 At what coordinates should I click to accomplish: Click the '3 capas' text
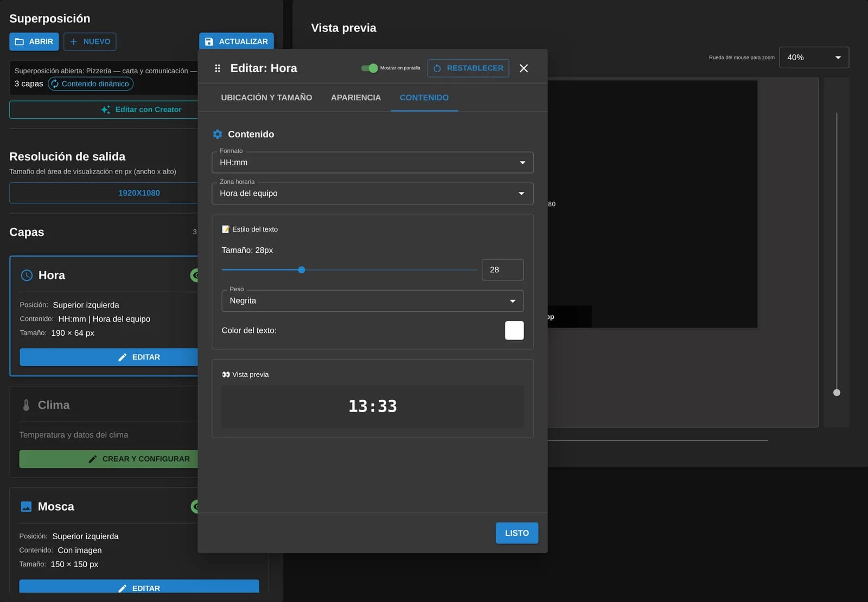click(29, 84)
